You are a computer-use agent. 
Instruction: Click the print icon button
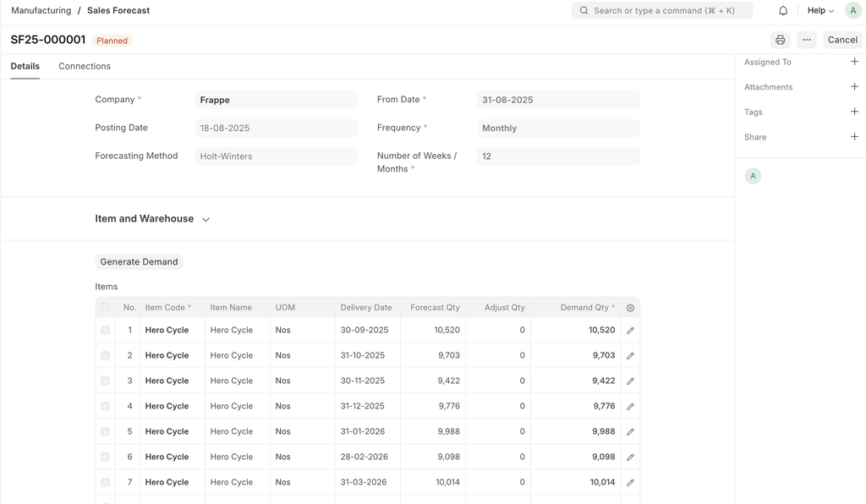(780, 40)
